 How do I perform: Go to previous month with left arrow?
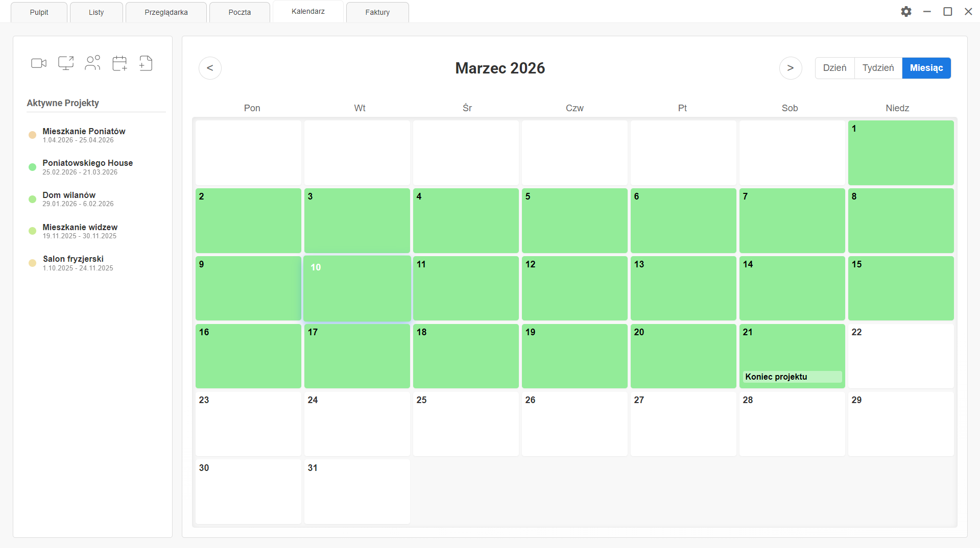click(x=210, y=68)
